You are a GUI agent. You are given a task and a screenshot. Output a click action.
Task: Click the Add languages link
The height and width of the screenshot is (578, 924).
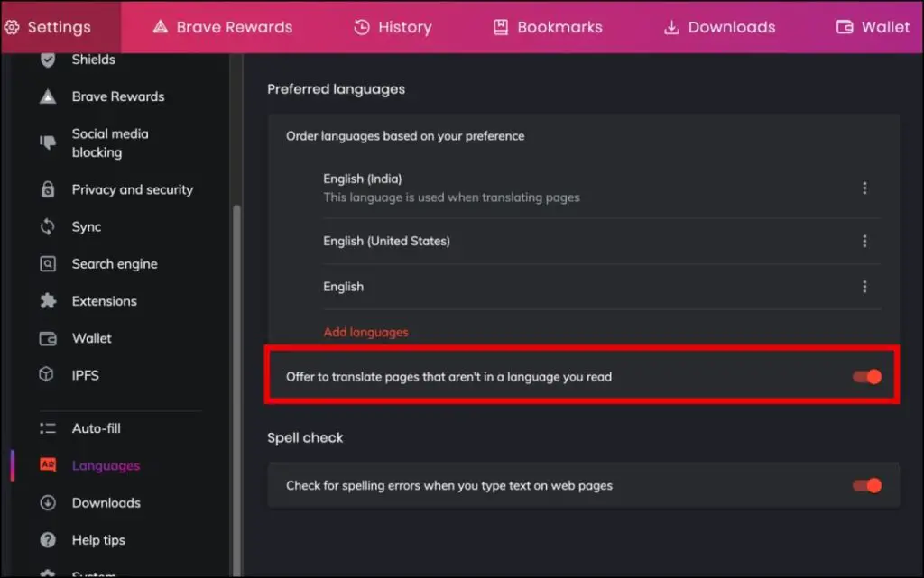[x=366, y=333]
